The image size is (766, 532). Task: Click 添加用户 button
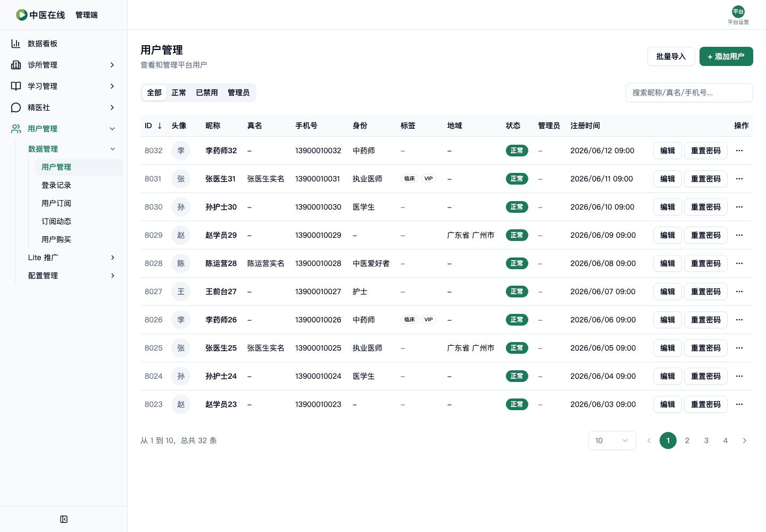(726, 56)
